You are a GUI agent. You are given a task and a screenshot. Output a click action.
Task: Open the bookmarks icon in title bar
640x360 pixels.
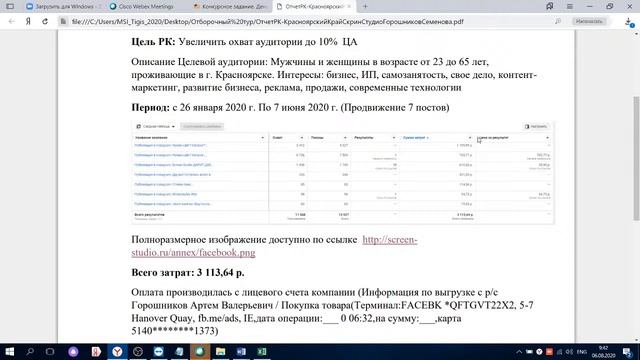coord(550,7)
